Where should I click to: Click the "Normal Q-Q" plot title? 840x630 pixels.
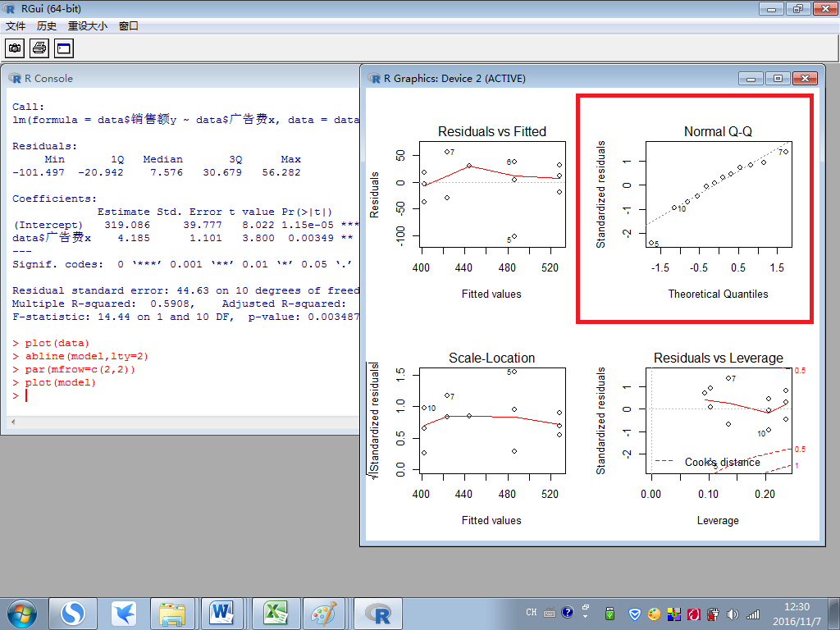718,132
